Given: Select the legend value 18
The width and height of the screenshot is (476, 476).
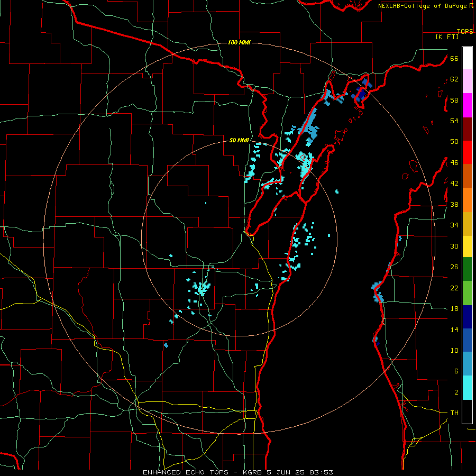Looking at the screenshot, I should pos(454,309).
